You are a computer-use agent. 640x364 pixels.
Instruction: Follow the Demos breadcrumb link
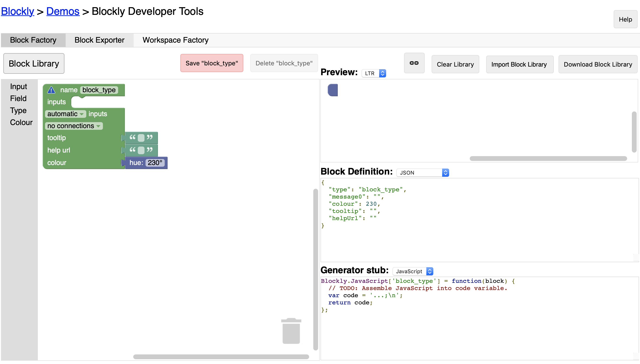(63, 11)
